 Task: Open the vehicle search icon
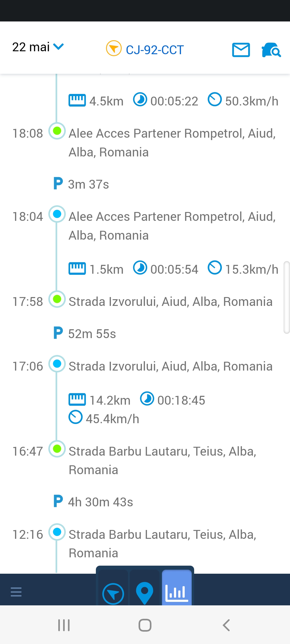[271, 50]
